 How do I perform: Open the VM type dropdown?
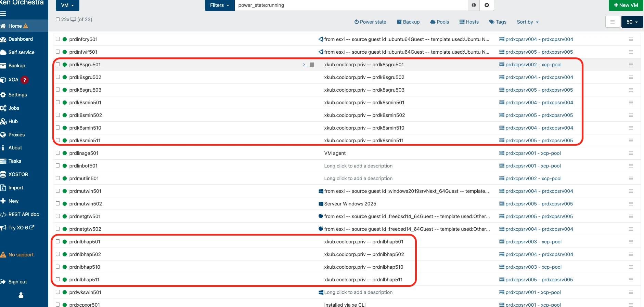tap(67, 5)
